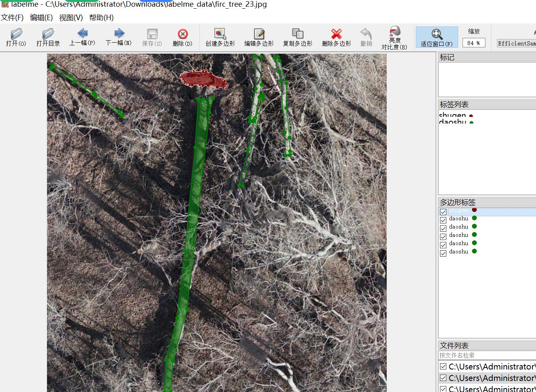
Task: Go to next image (下一幅)
Action: [118, 37]
